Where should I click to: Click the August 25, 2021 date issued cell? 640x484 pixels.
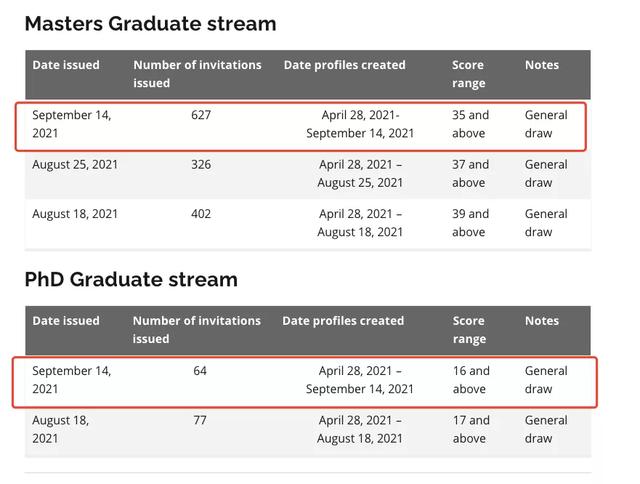(75, 164)
